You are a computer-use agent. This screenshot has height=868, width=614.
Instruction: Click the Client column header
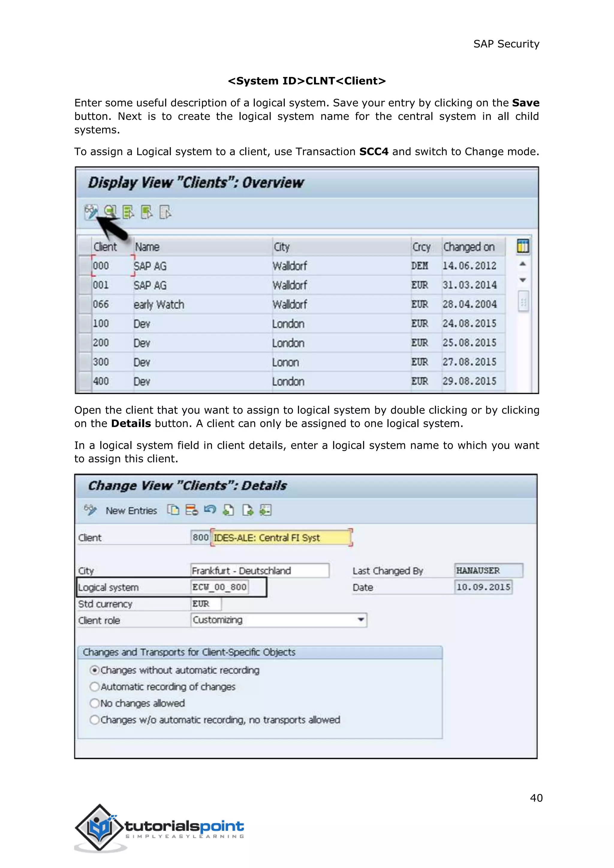[113, 246]
